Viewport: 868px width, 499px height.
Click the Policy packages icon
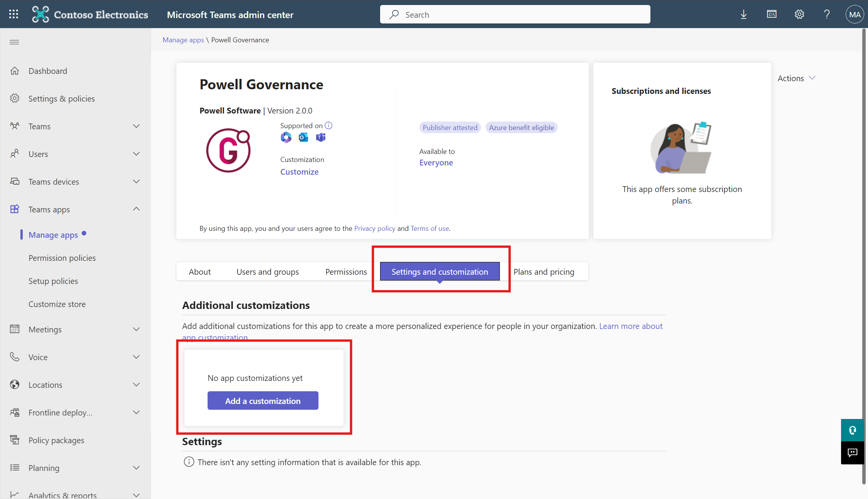(x=15, y=440)
